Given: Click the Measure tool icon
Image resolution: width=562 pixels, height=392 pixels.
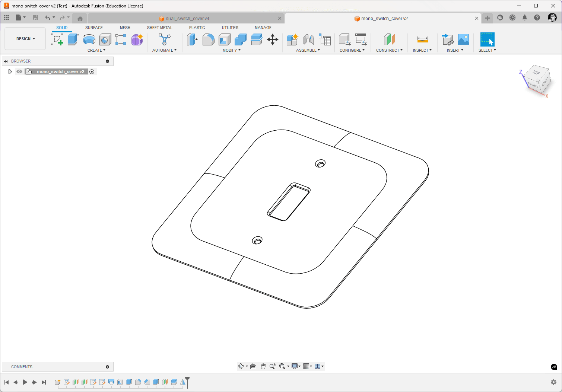Looking at the screenshot, I should point(422,39).
